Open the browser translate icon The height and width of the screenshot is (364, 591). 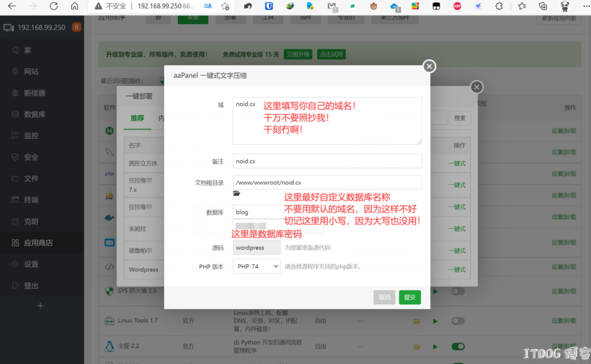point(208,6)
